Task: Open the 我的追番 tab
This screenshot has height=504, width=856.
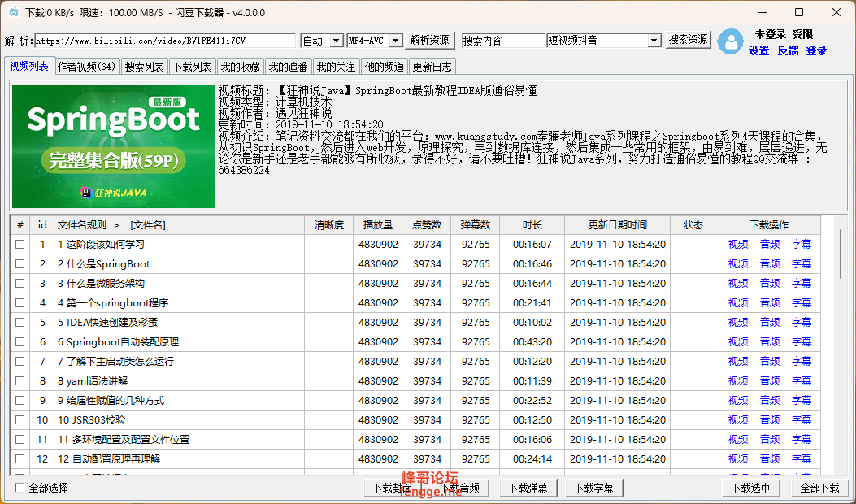Action: click(x=289, y=67)
